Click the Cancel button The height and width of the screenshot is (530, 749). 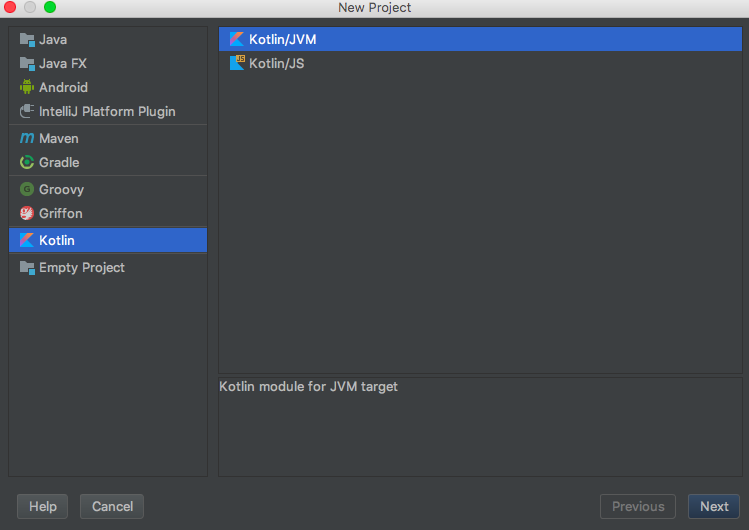pos(112,506)
